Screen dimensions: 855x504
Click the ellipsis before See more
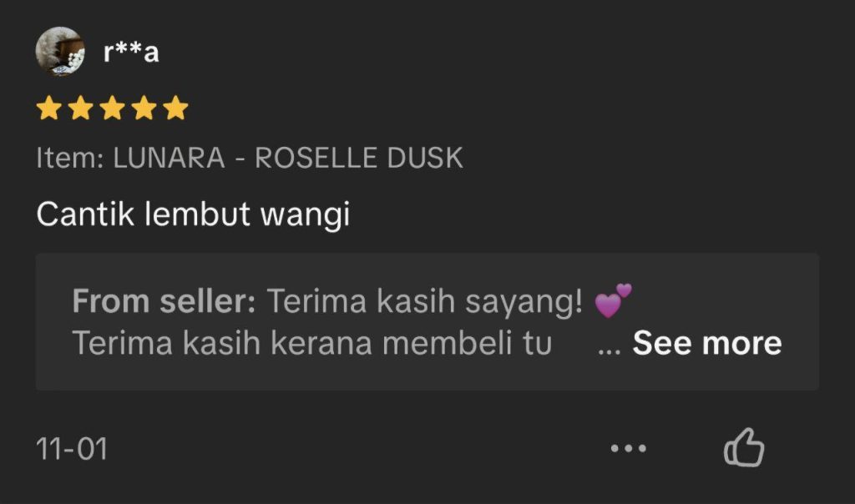(x=609, y=349)
